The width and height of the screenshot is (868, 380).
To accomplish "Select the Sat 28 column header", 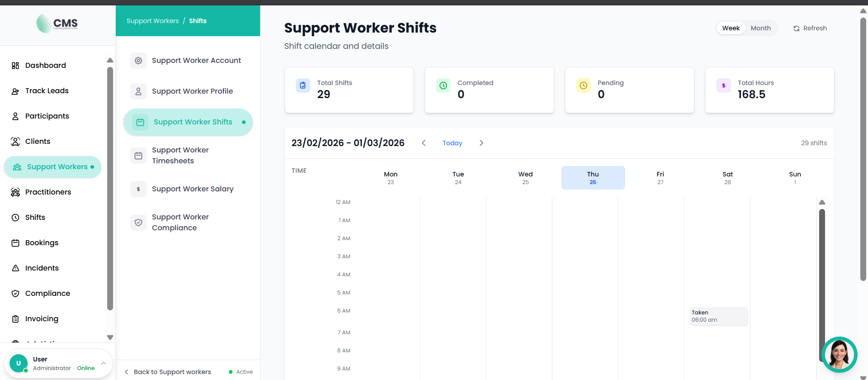I will point(728,178).
